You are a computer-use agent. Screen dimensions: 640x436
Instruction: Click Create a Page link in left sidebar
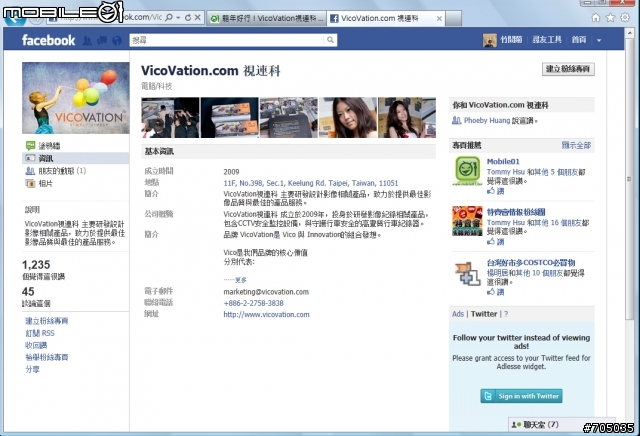(47, 321)
